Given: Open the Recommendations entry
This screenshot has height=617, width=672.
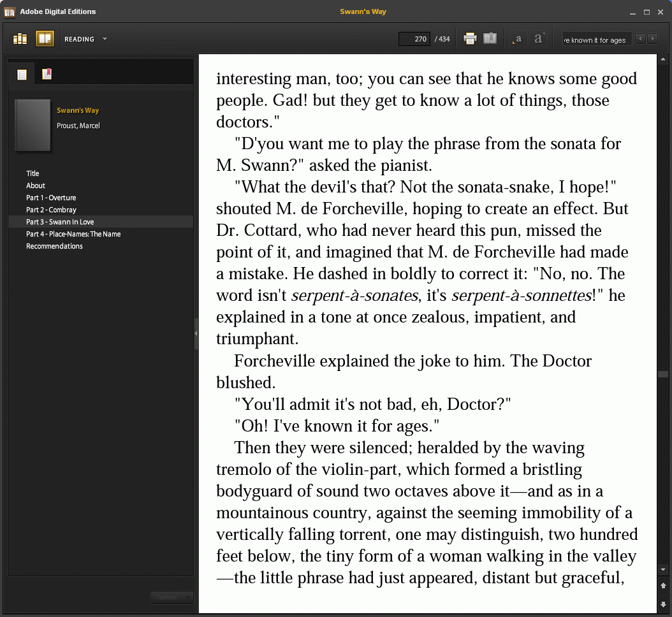Looking at the screenshot, I should click(54, 246).
